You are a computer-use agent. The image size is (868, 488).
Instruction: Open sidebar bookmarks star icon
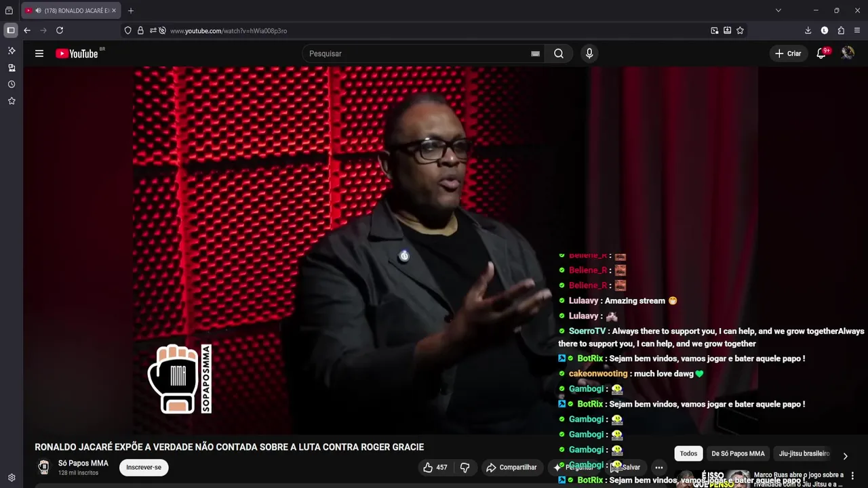[x=12, y=100]
